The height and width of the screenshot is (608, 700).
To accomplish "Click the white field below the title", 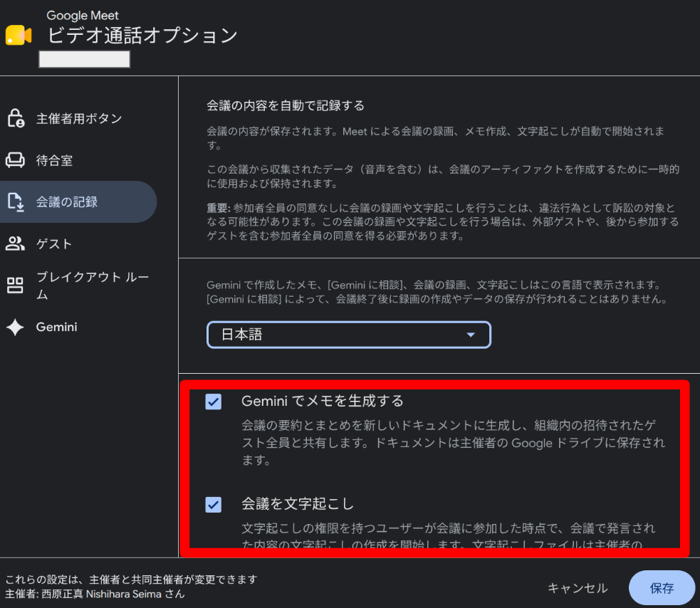I will 84,59.
